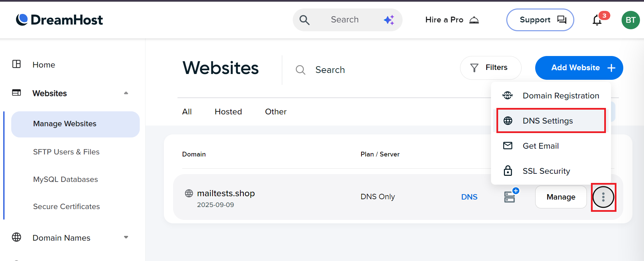The width and height of the screenshot is (644, 261).
Task: Click the Manage button for mailtests.shop
Action: coord(561,197)
